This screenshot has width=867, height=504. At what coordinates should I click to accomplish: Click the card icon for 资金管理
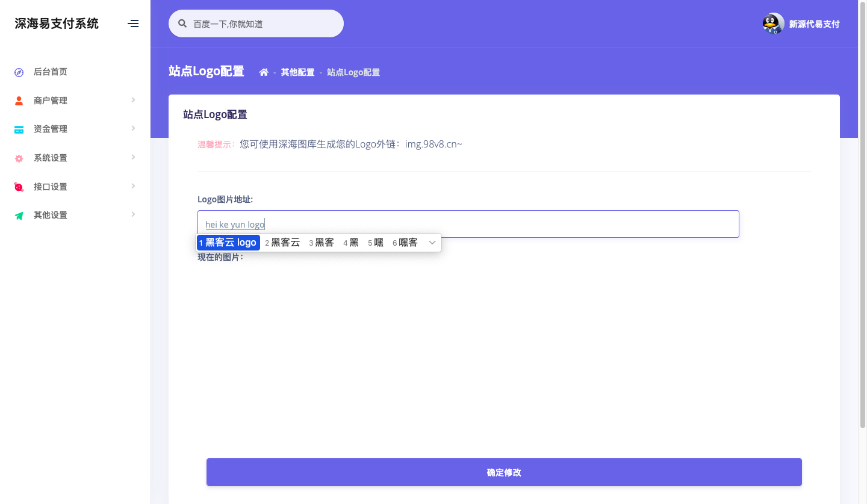tap(19, 129)
